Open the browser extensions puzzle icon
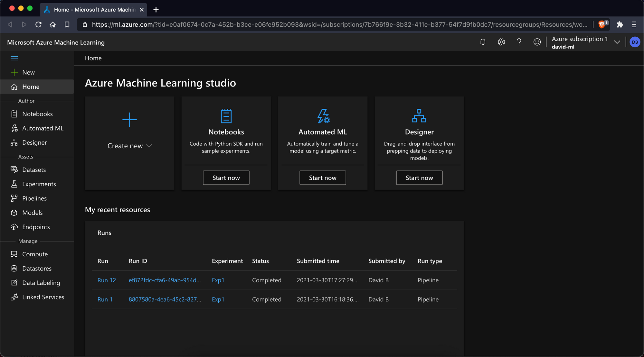This screenshot has width=644, height=357. click(x=620, y=24)
